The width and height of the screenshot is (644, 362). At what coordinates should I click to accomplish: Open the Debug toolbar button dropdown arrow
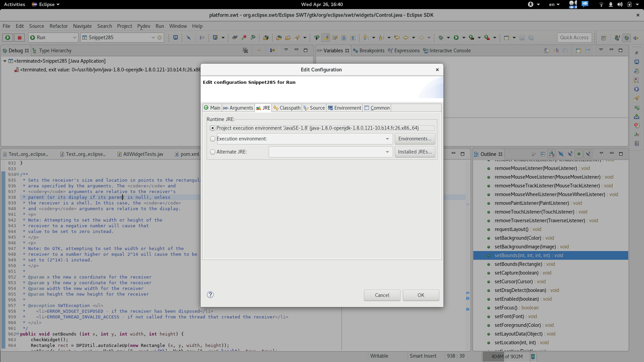448,38
